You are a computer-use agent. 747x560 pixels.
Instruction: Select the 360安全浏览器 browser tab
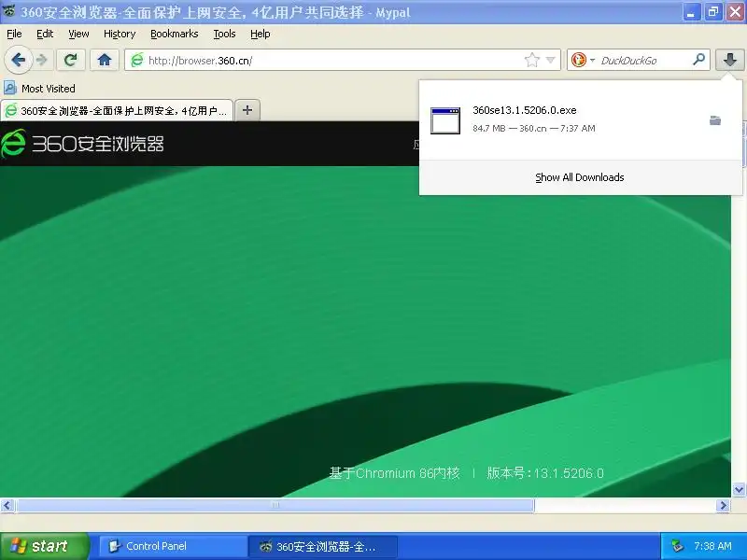[x=117, y=110]
